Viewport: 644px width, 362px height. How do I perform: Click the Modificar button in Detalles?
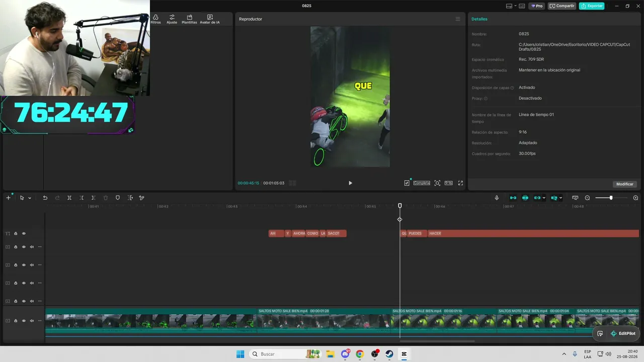[625, 184]
